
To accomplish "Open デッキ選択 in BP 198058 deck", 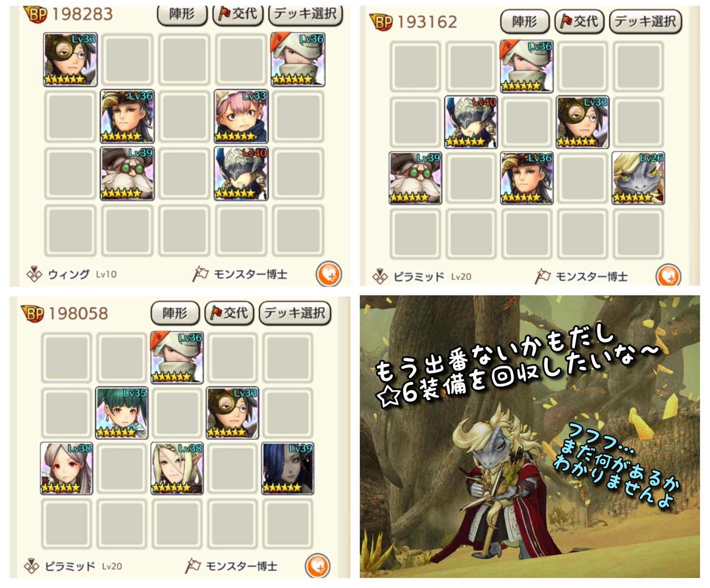I will pos(294,313).
